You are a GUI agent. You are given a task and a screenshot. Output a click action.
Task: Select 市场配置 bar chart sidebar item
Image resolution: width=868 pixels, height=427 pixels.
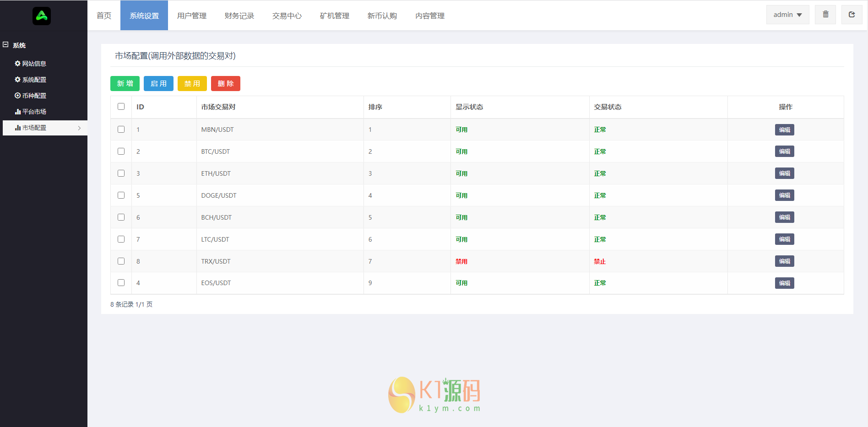click(30, 128)
